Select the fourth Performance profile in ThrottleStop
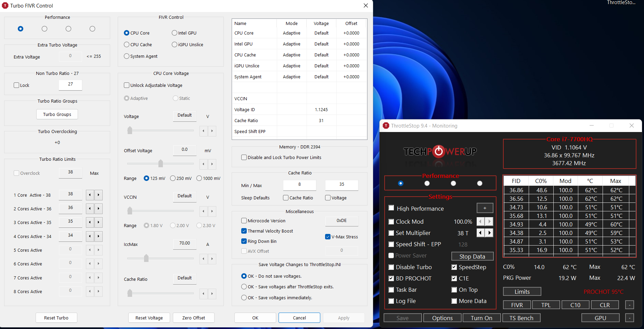644x329 pixels. click(480, 183)
